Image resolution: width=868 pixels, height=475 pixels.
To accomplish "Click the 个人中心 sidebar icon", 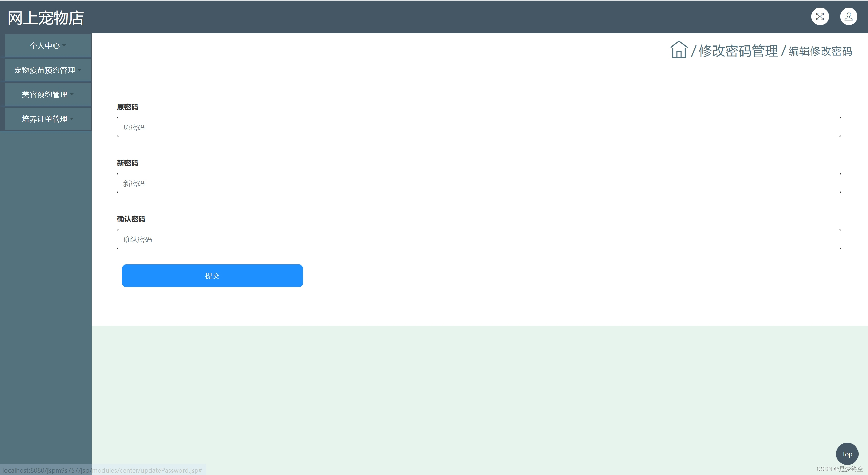I will (45, 45).
